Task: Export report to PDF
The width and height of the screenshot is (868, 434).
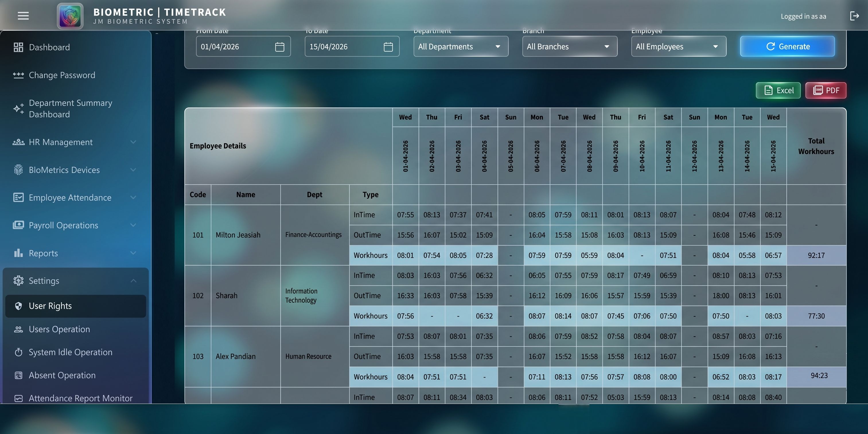Action: click(x=826, y=90)
